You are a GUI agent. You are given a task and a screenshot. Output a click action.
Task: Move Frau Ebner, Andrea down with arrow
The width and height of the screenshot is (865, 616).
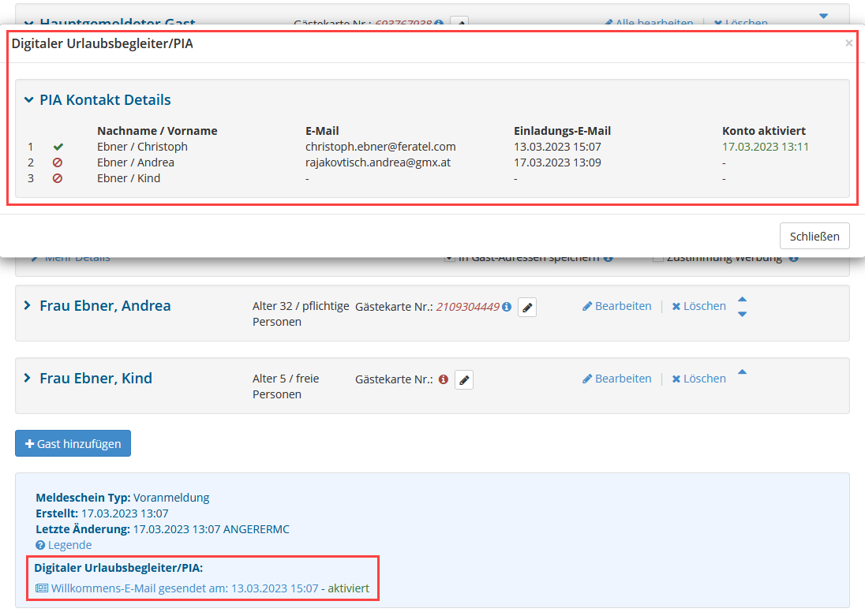click(x=743, y=314)
